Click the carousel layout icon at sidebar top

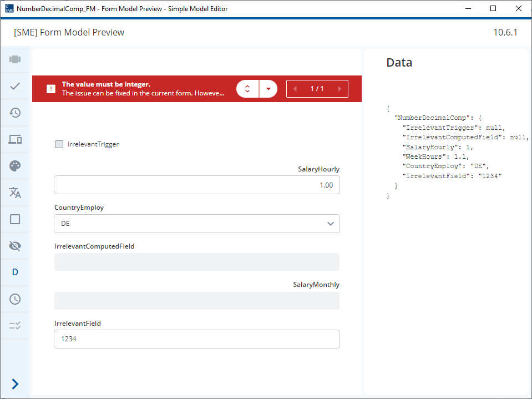tap(15, 59)
